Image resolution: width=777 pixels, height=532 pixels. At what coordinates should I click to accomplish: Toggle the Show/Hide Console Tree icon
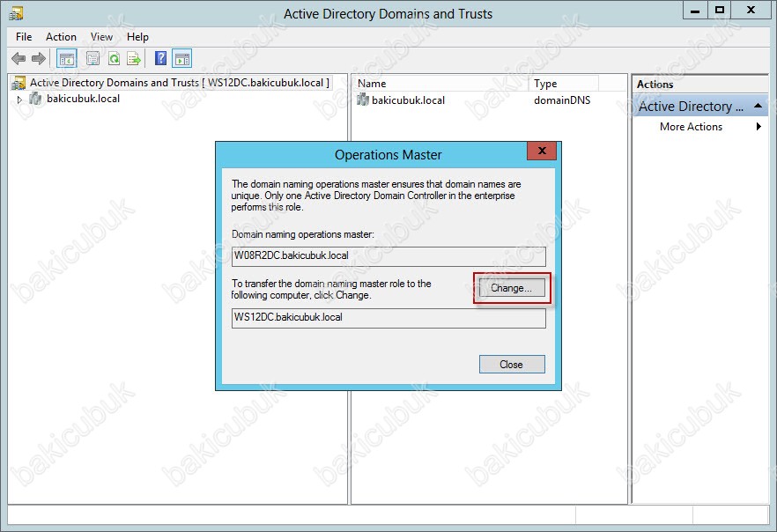pyautogui.click(x=66, y=59)
